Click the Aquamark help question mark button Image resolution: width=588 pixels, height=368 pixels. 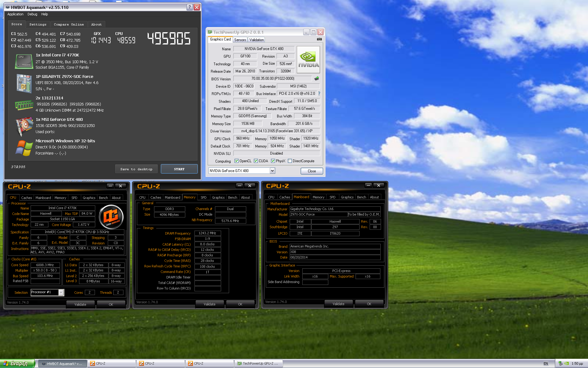click(190, 7)
